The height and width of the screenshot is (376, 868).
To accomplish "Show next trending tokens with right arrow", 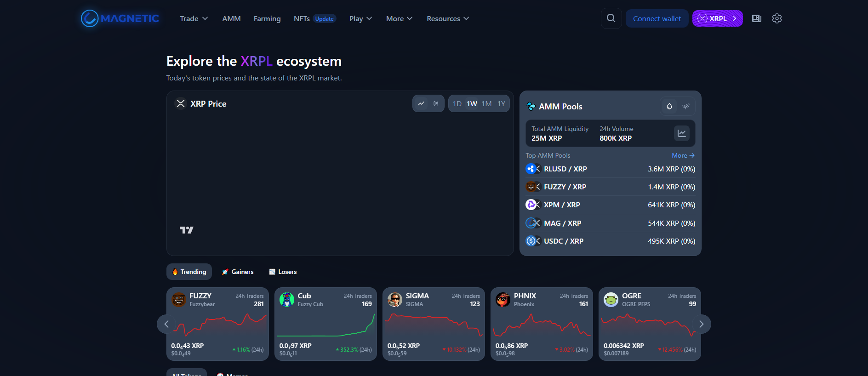I will (x=701, y=324).
